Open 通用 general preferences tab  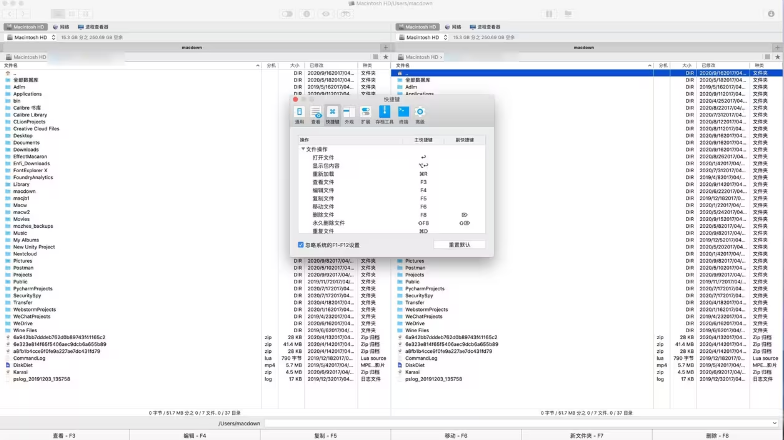tap(299, 114)
